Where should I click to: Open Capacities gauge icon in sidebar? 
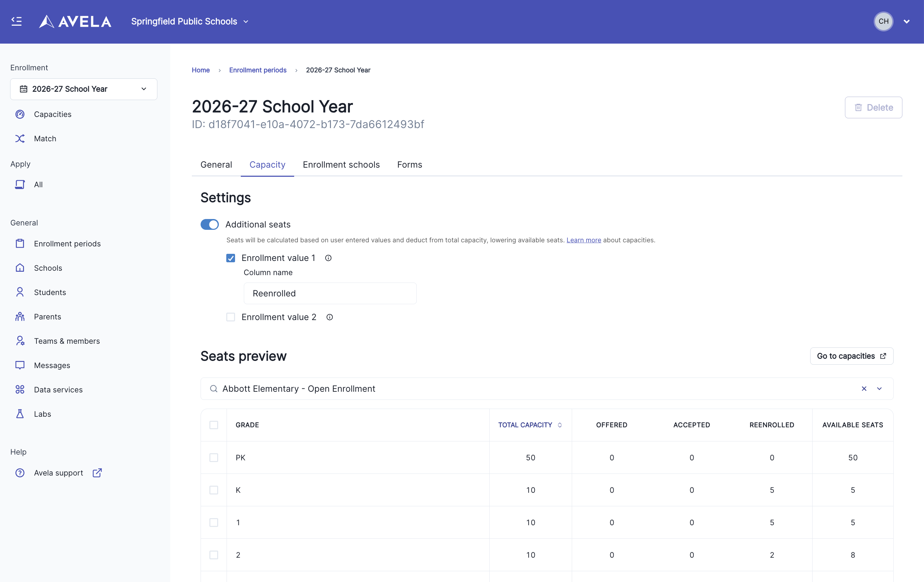[x=20, y=114]
